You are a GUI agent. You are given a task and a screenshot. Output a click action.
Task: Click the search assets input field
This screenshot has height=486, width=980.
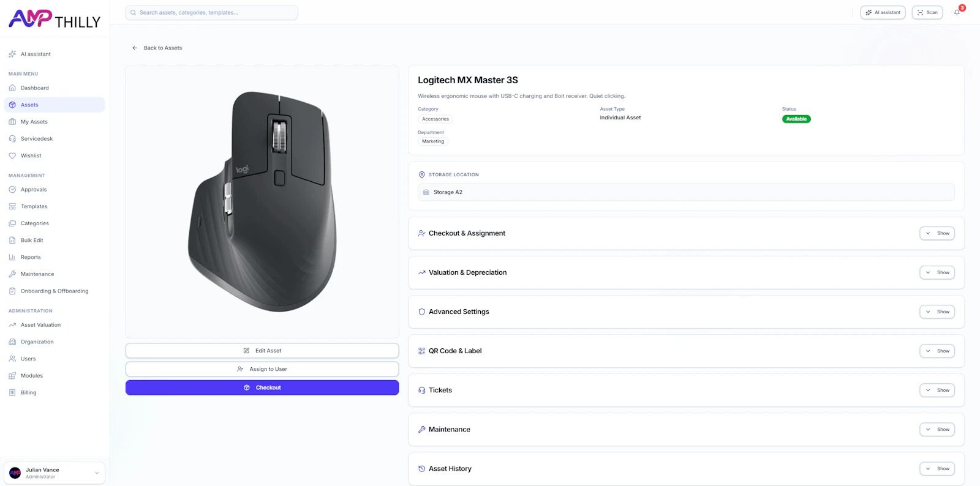pos(212,12)
